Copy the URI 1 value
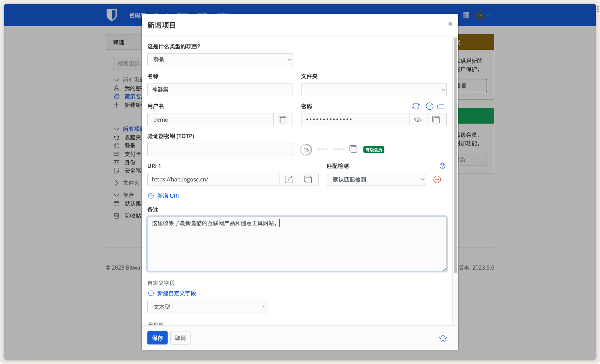This screenshot has width=600, height=364. click(x=308, y=179)
